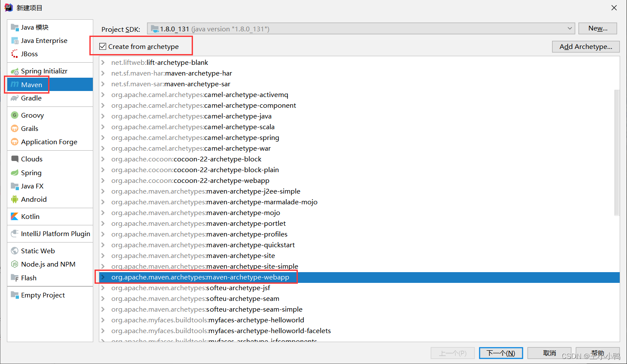Click the Static Web globe icon

coord(15,251)
